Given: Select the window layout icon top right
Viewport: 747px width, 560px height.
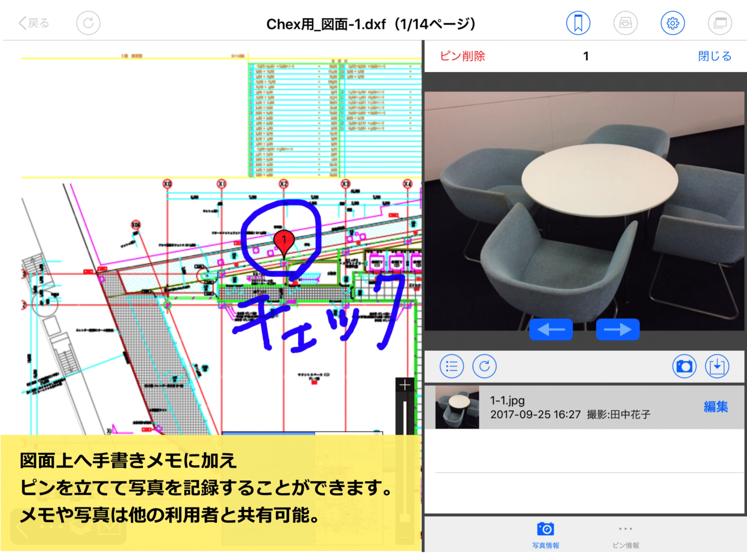Looking at the screenshot, I should pyautogui.click(x=720, y=23).
